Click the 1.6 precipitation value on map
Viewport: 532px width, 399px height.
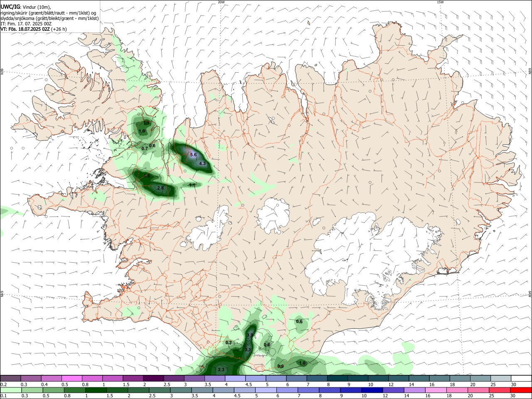(147, 176)
